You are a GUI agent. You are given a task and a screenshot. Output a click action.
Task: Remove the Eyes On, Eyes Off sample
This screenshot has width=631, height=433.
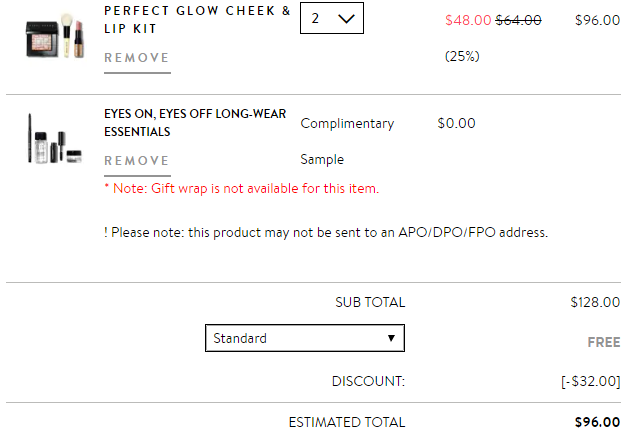click(137, 161)
